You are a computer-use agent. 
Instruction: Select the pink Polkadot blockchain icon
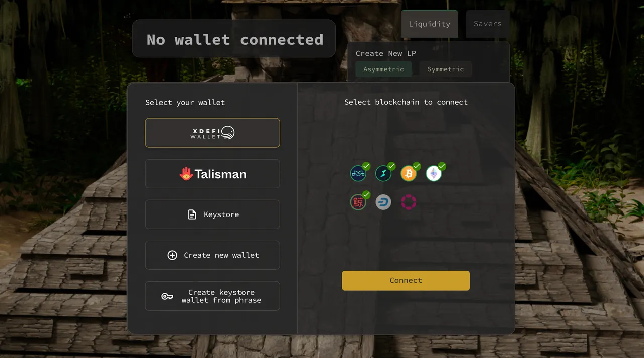coord(408,202)
